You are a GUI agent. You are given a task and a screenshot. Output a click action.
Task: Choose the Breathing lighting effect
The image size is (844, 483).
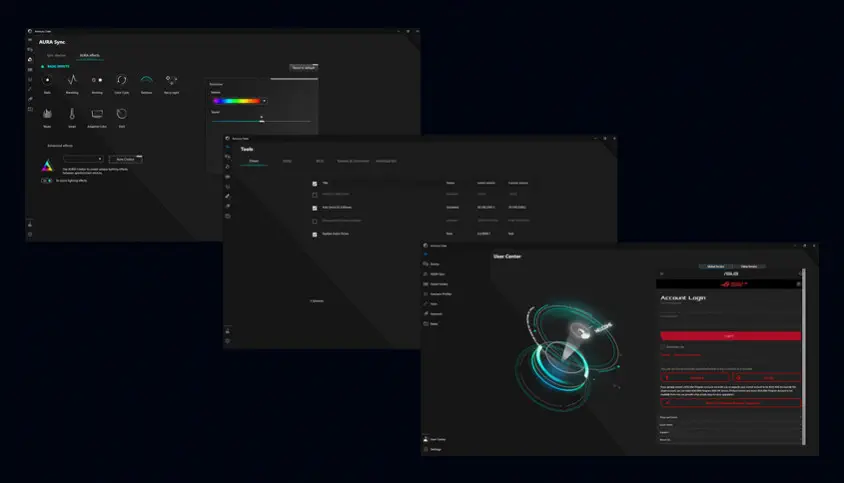pyautogui.click(x=72, y=81)
